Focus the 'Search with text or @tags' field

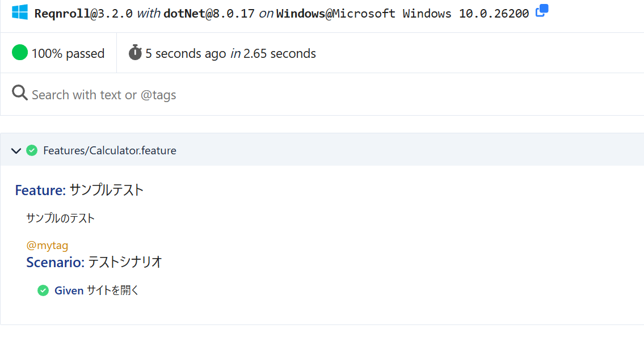pyautogui.click(x=227, y=95)
